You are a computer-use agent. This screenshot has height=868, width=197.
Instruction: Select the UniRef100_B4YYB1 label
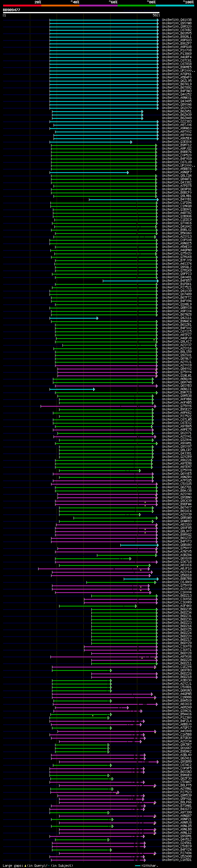point(177,200)
